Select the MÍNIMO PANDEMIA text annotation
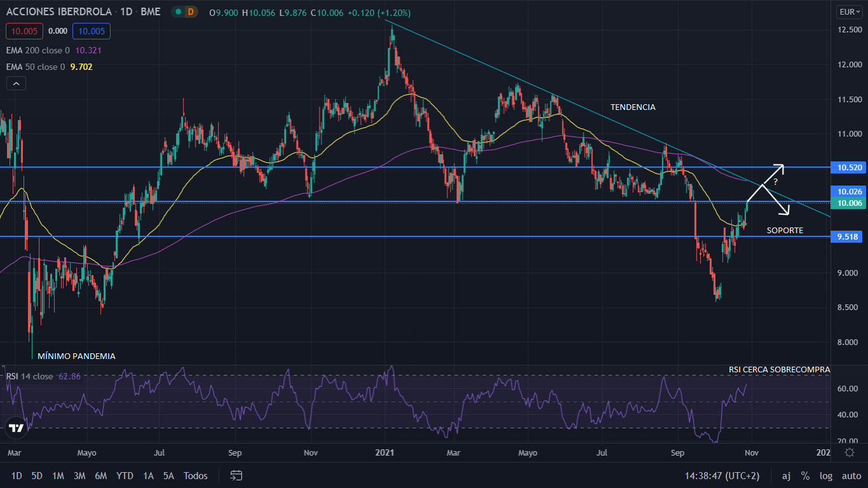Viewport: 868px width, 488px height. pyautogui.click(x=76, y=356)
